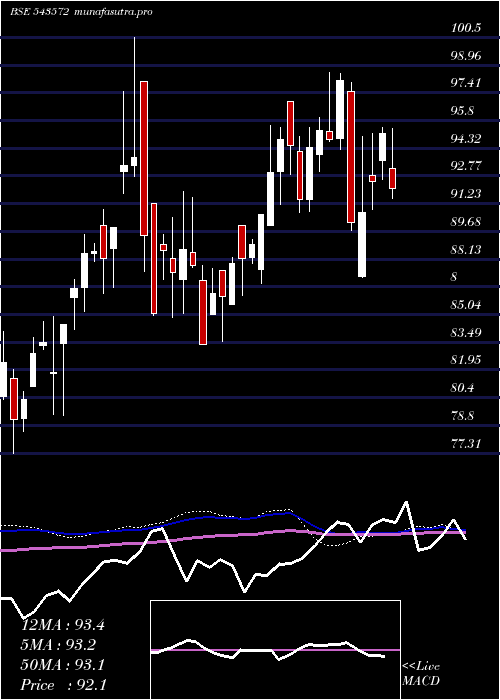Click the 'BSE 543572' ticker label
The image size is (500, 700).
click(x=39, y=12)
